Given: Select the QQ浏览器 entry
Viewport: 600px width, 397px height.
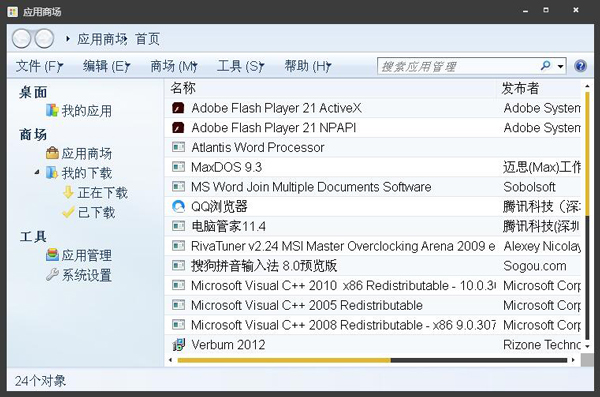Looking at the screenshot, I should coord(373,207).
